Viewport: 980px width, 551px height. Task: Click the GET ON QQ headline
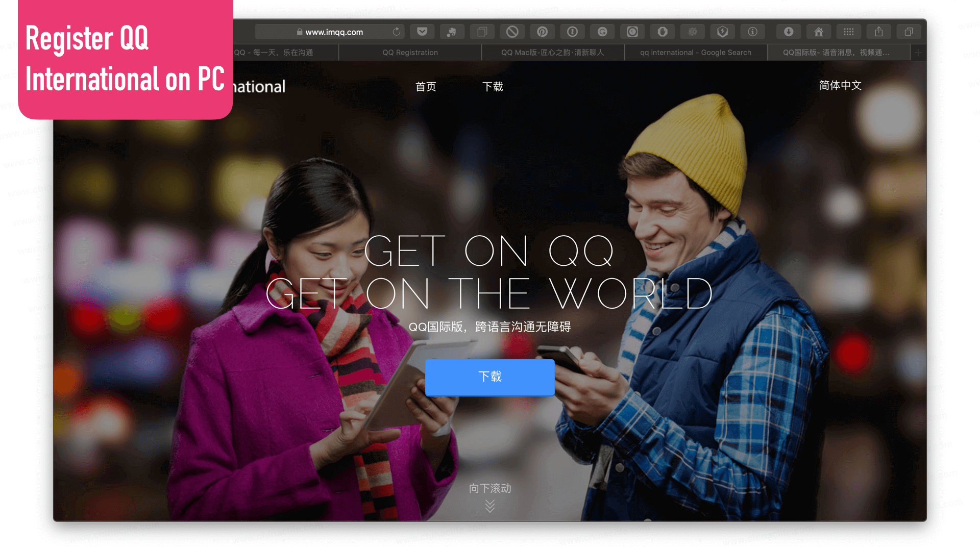489,251
